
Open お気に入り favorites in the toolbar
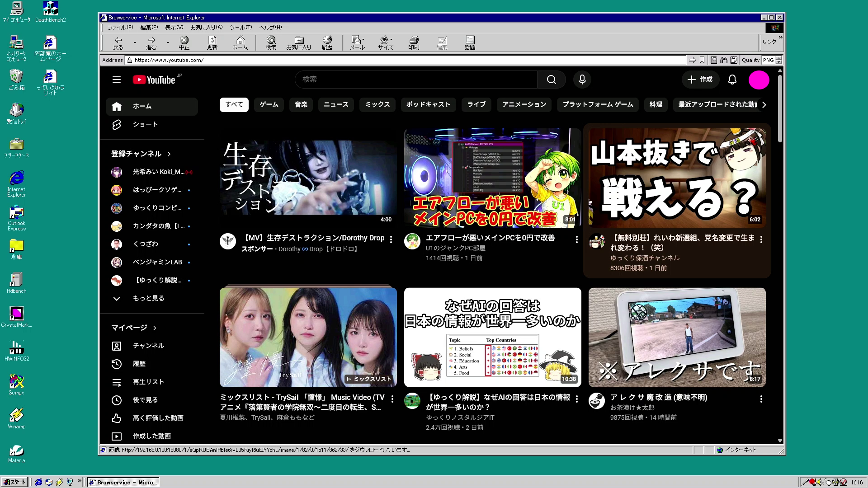[299, 43]
